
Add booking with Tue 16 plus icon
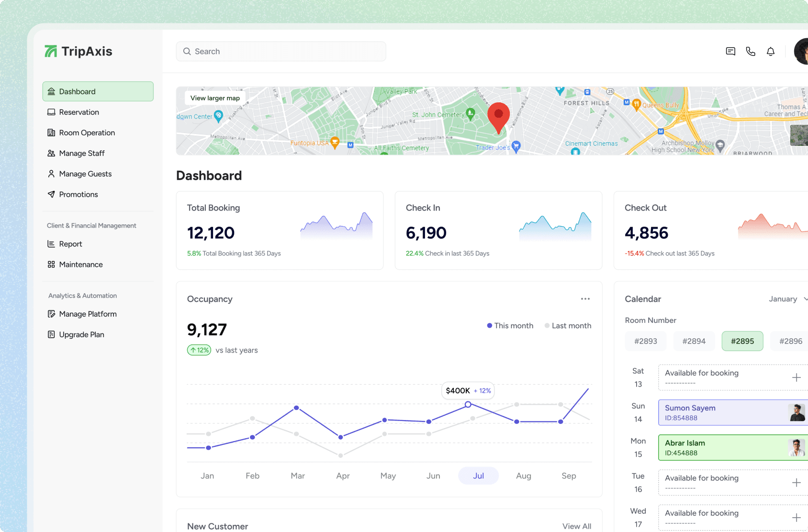797,483
